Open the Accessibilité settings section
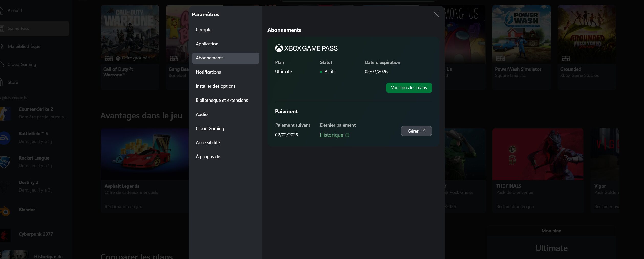Screen dimensions: 644x259 point(208,143)
